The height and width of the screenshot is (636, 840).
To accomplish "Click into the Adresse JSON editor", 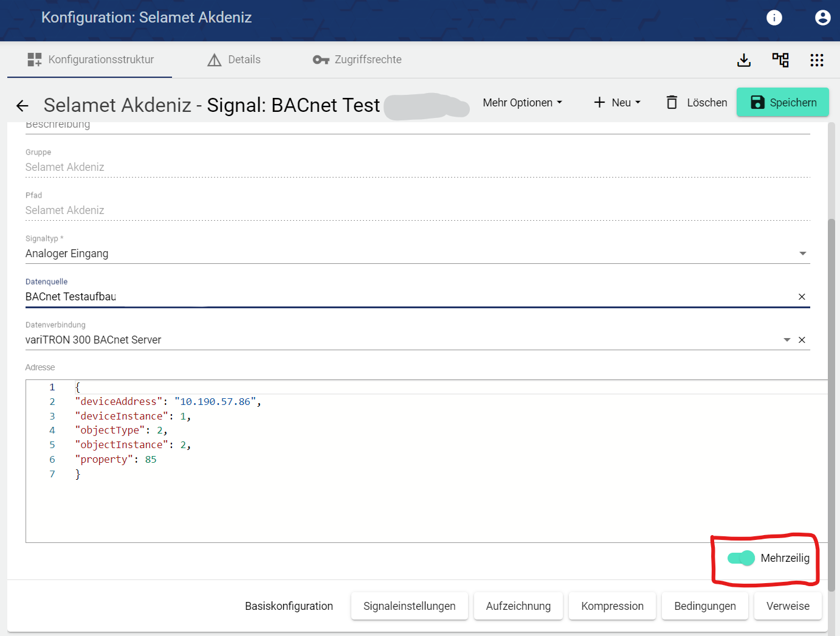I will click(425, 499).
